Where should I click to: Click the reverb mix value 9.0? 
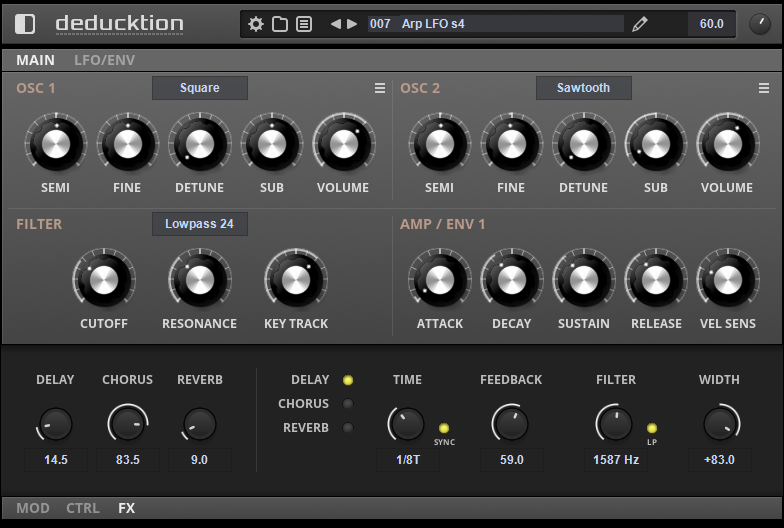click(200, 460)
